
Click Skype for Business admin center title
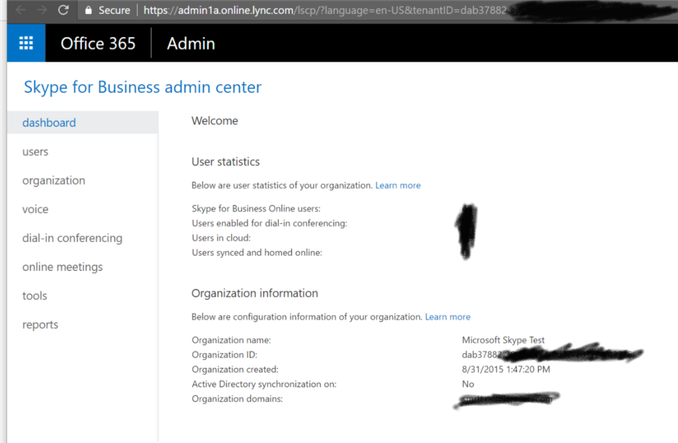(x=142, y=87)
